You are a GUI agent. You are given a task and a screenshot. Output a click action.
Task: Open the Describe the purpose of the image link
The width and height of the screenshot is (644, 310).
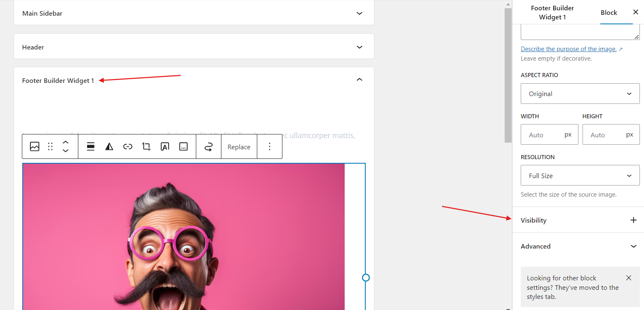(569, 49)
